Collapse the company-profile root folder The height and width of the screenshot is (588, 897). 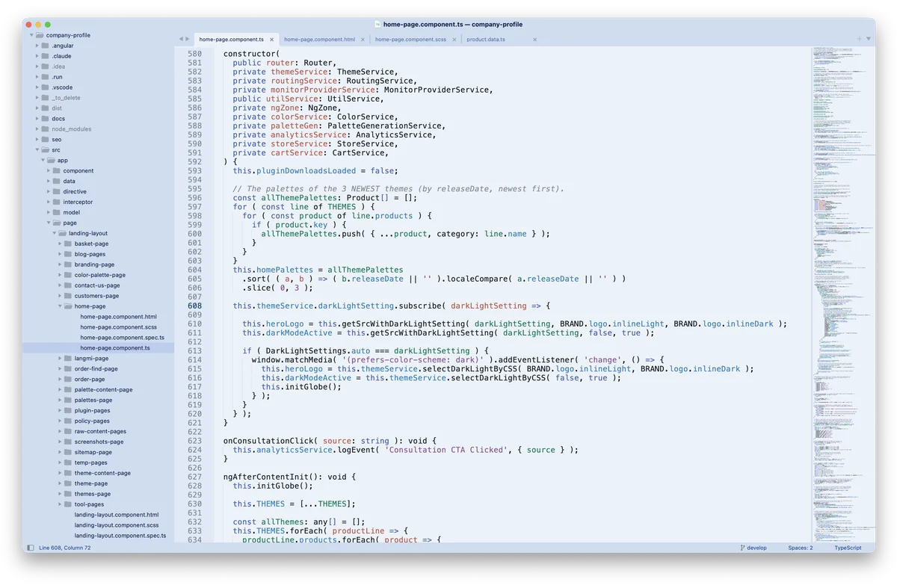31,35
